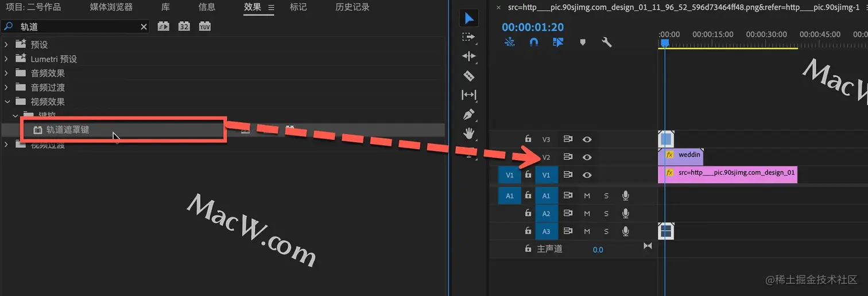Toggle V1 source patch button
Image resolution: width=868 pixels, height=296 pixels.
510,175
